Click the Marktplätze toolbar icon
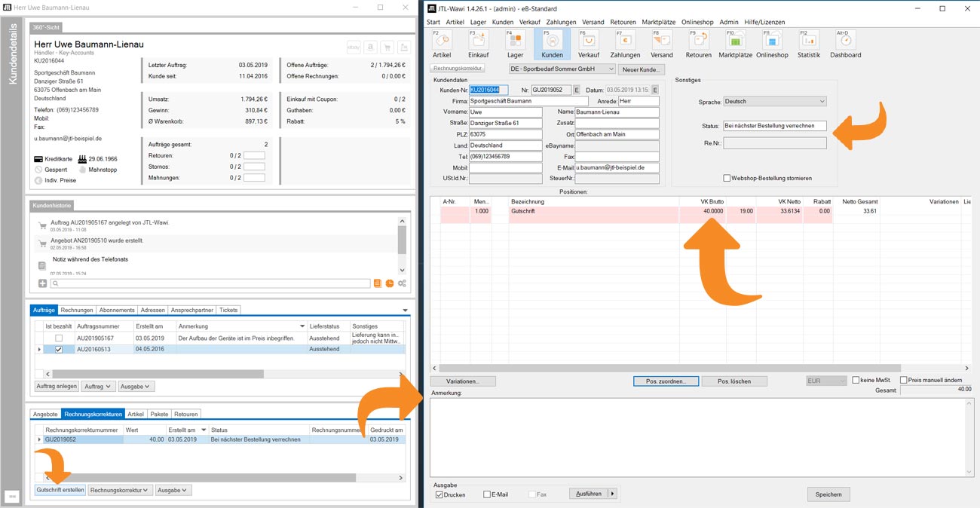Image resolution: width=980 pixels, height=508 pixels. (x=734, y=44)
